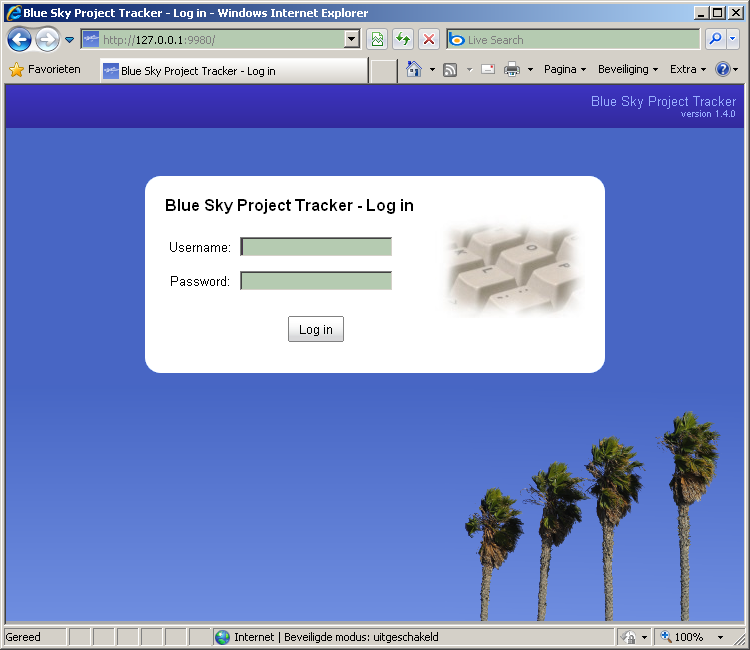Expand the print options dropdown arrow

(x=530, y=70)
